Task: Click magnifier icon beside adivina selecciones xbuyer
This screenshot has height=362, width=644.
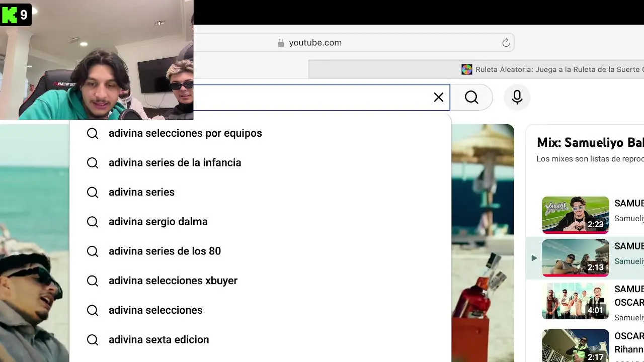Action: pyautogui.click(x=93, y=281)
